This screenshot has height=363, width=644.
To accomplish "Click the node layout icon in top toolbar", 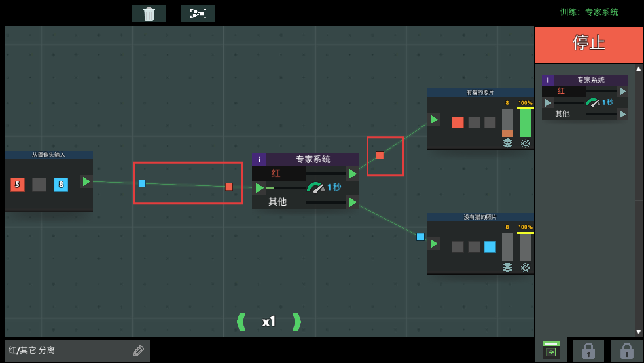I will pyautogui.click(x=198, y=14).
